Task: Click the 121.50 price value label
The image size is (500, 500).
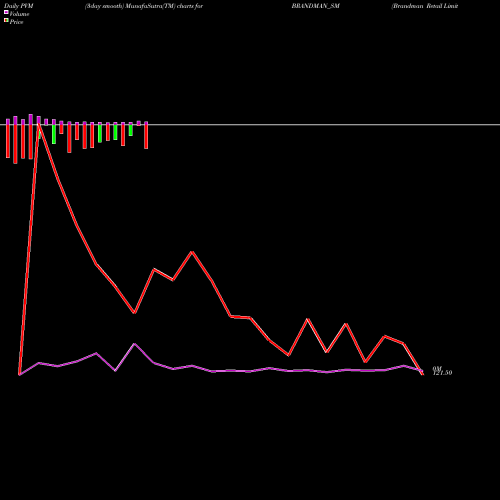Action: click(443, 373)
